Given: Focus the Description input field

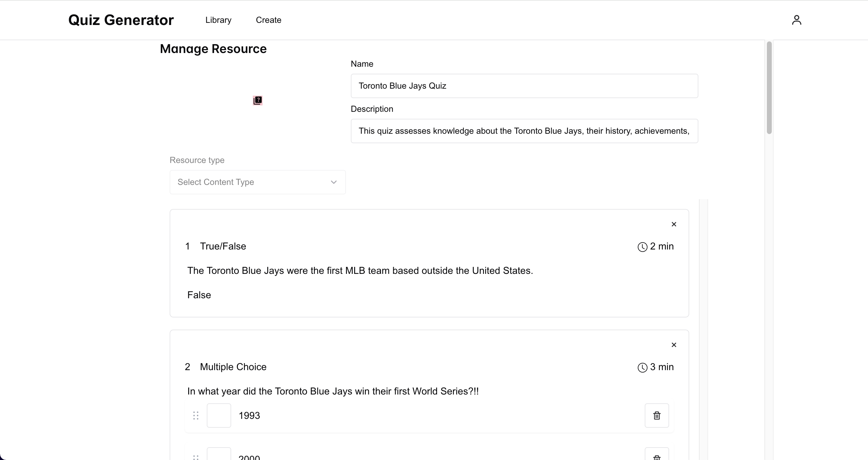Looking at the screenshot, I should (524, 131).
